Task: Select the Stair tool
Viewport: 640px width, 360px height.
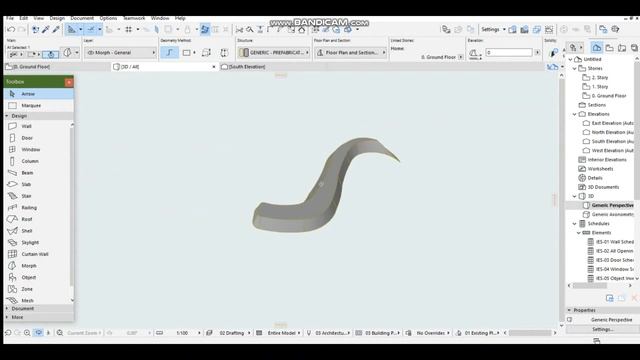Action: [38, 196]
